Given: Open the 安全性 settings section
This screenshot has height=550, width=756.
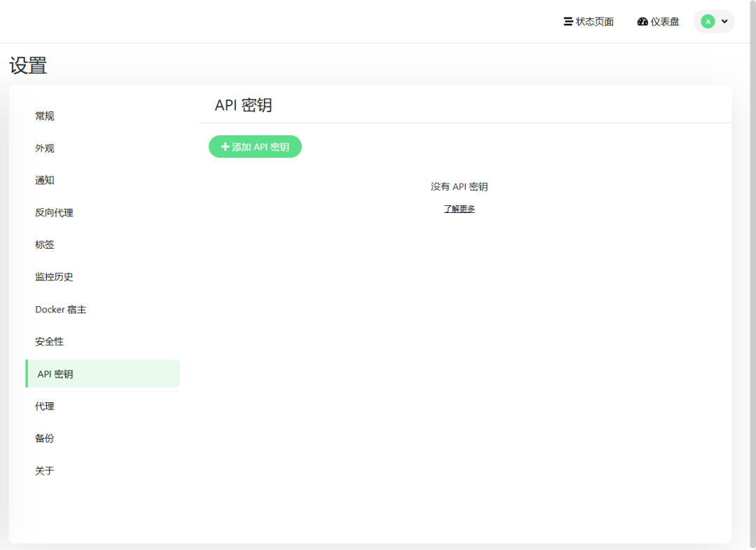Looking at the screenshot, I should [49, 342].
